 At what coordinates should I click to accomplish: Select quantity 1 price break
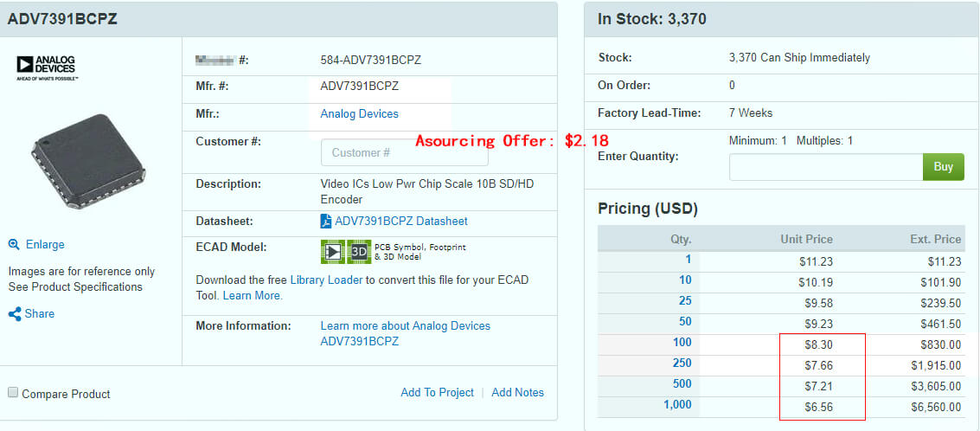(689, 260)
